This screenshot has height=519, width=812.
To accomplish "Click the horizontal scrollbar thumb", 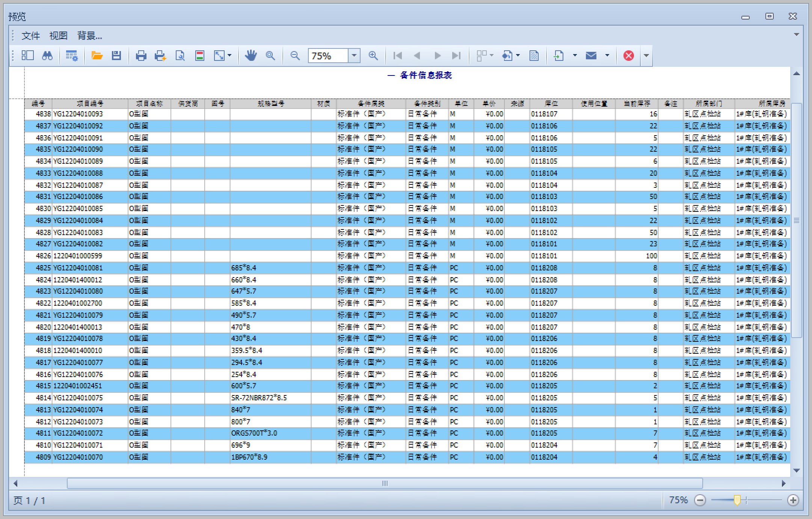I will click(385, 483).
